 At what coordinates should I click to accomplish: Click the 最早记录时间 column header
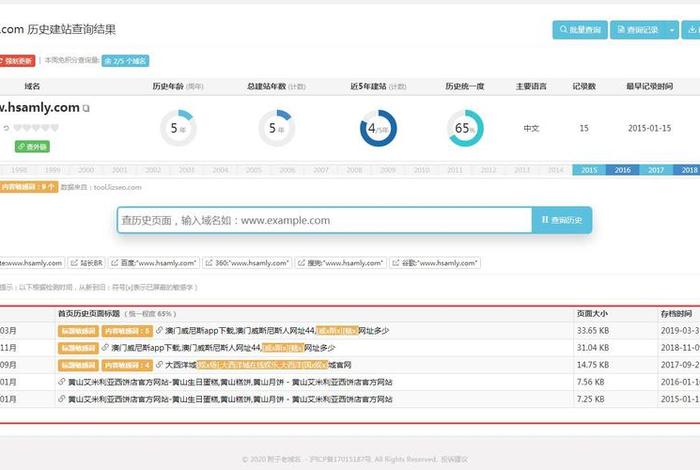click(650, 86)
